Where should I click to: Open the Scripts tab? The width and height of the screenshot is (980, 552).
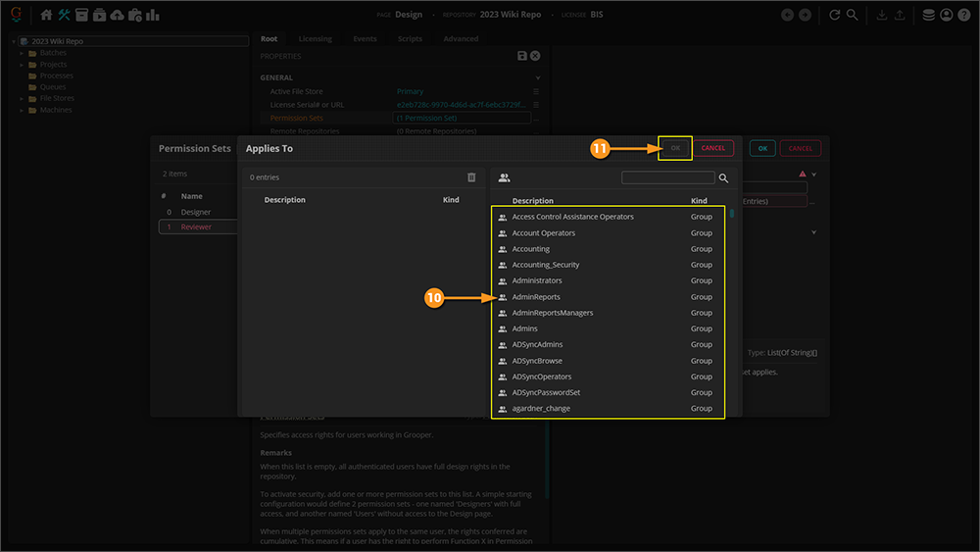(x=410, y=39)
